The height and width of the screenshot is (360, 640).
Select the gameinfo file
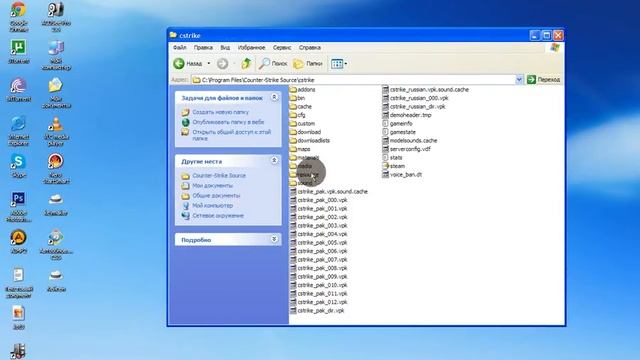click(x=397, y=123)
